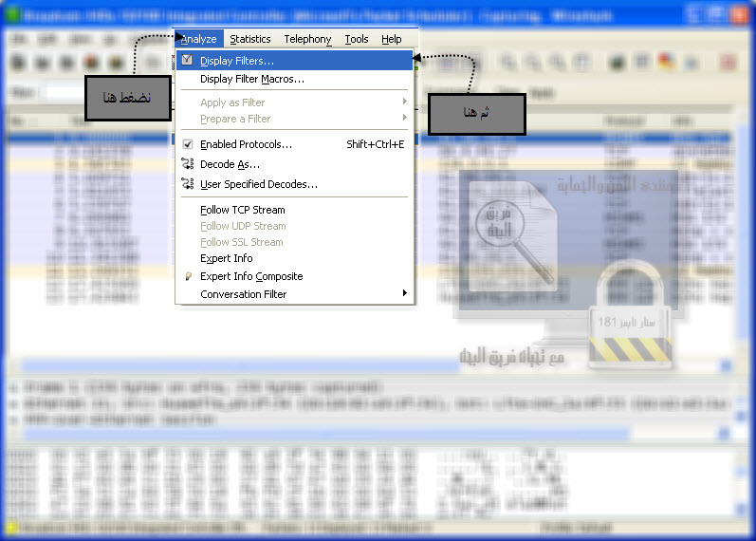This screenshot has height=541, width=756.
Task: Open the Statistics menu
Action: pos(249,39)
